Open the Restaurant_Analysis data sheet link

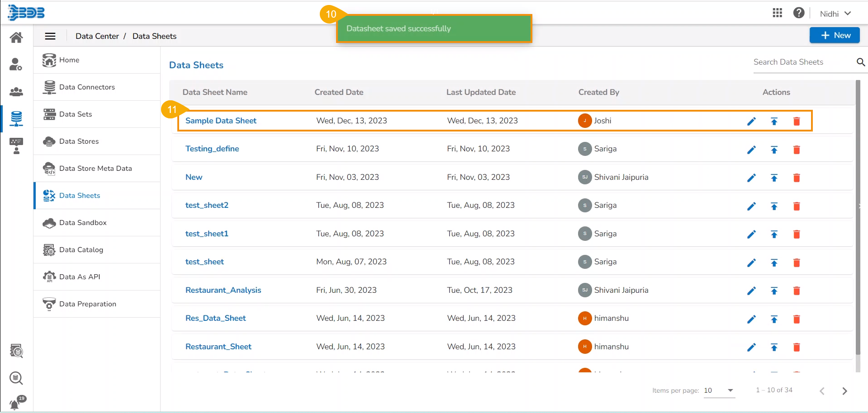(x=223, y=290)
